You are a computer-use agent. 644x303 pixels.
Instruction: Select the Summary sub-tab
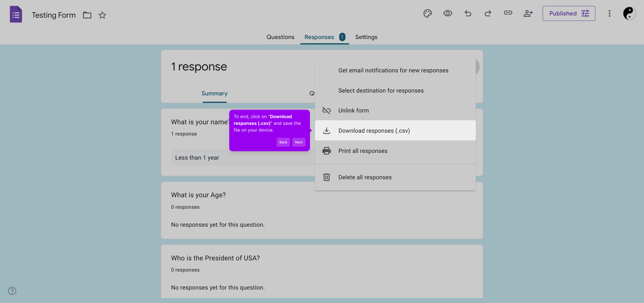pos(214,93)
